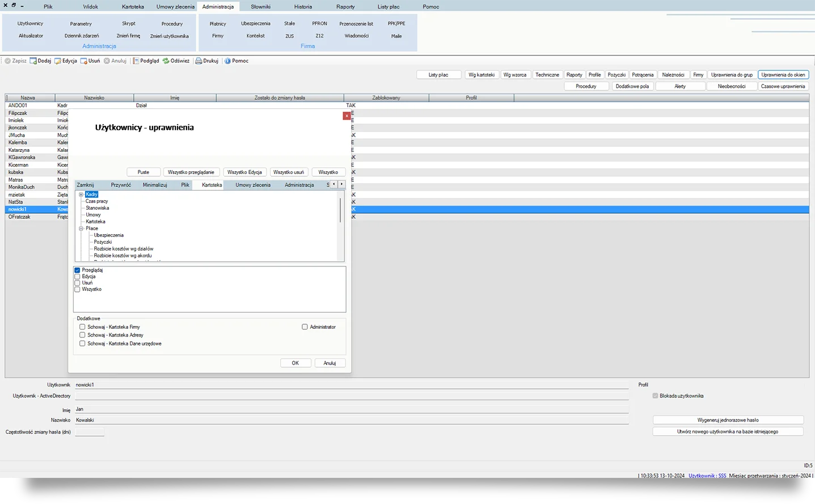Close the Użytkownicy - uprawnienia dialog
Viewport: 815px width, 504px height.
pos(347,116)
